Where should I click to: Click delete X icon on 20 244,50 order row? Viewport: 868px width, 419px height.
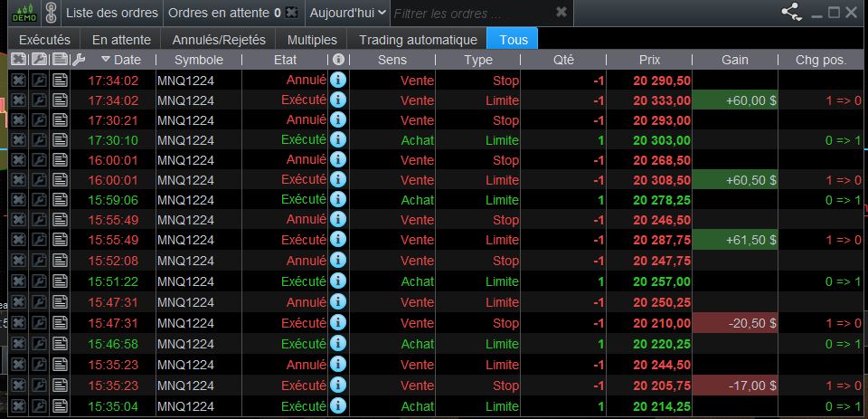(x=18, y=364)
